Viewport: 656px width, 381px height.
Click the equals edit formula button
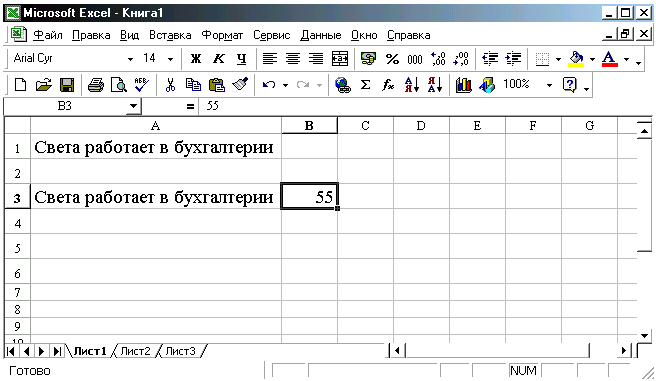point(190,107)
